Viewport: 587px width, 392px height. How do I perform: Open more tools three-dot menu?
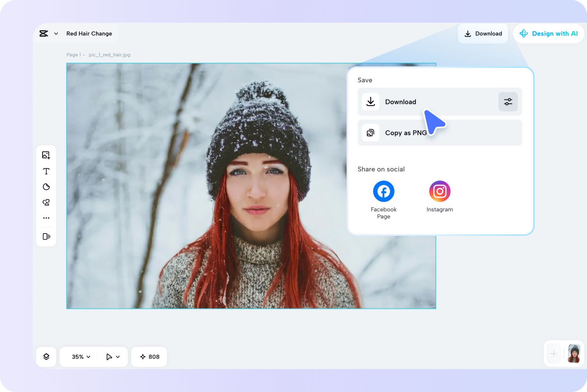pyautogui.click(x=46, y=218)
